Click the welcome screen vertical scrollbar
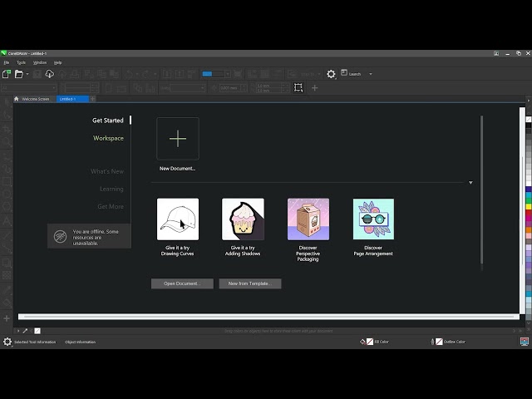The width and height of the screenshot is (532, 399). (481, 190)
